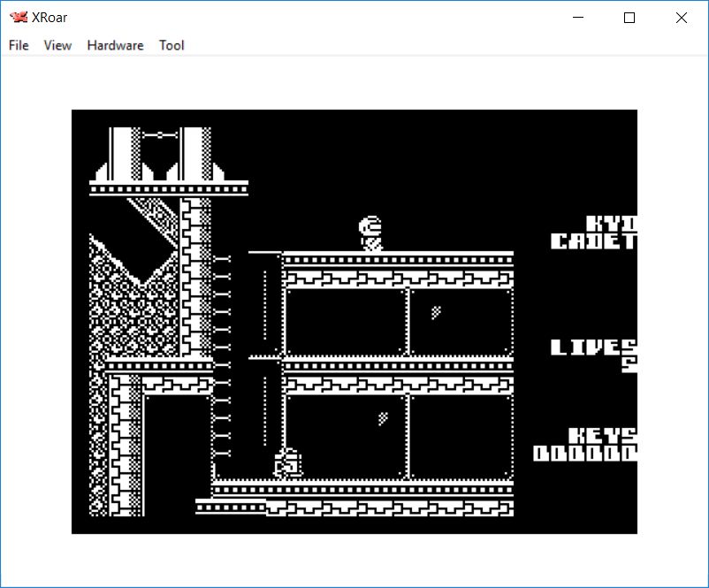Close the XRoar emulator window
709x588 pixels.
[x=681, y=18]
